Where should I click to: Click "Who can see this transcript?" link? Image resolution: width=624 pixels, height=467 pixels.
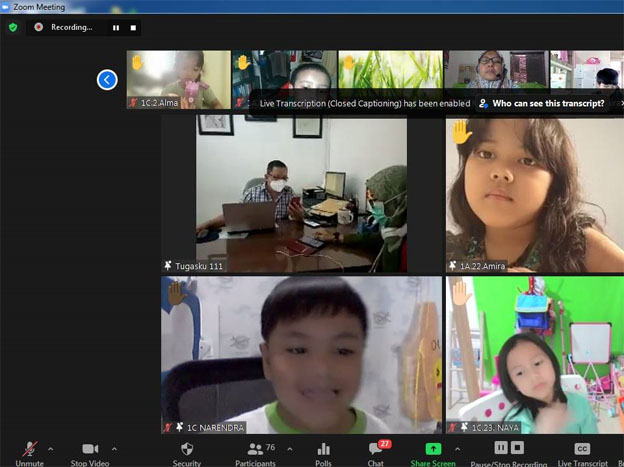click(547, 103)
